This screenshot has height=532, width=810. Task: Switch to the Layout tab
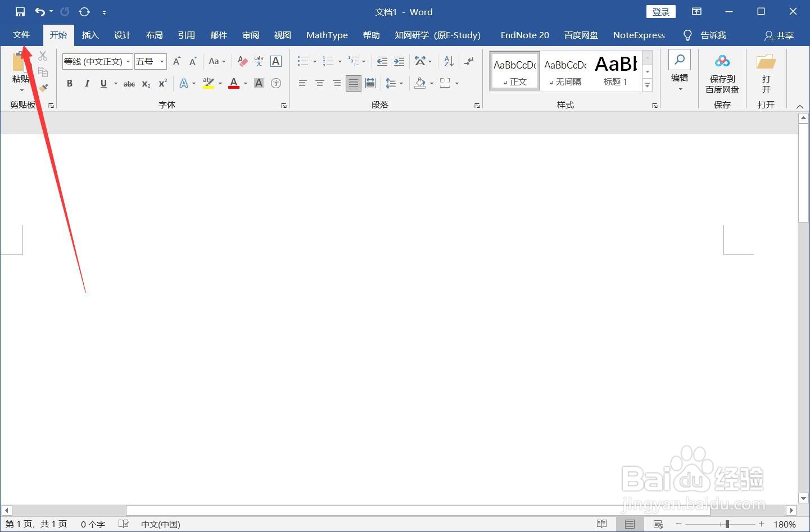coord(154,35)
